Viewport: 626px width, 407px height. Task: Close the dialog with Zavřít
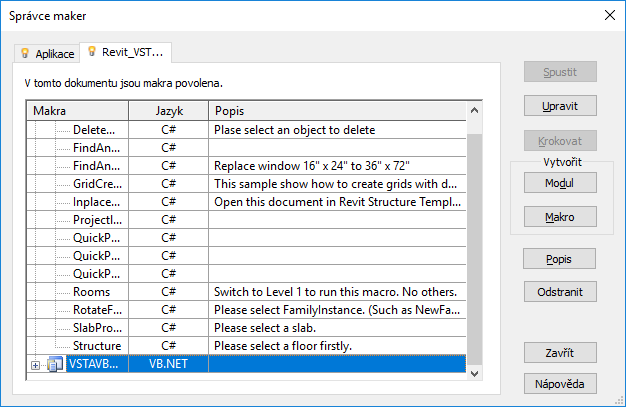[x=560, y=353]
